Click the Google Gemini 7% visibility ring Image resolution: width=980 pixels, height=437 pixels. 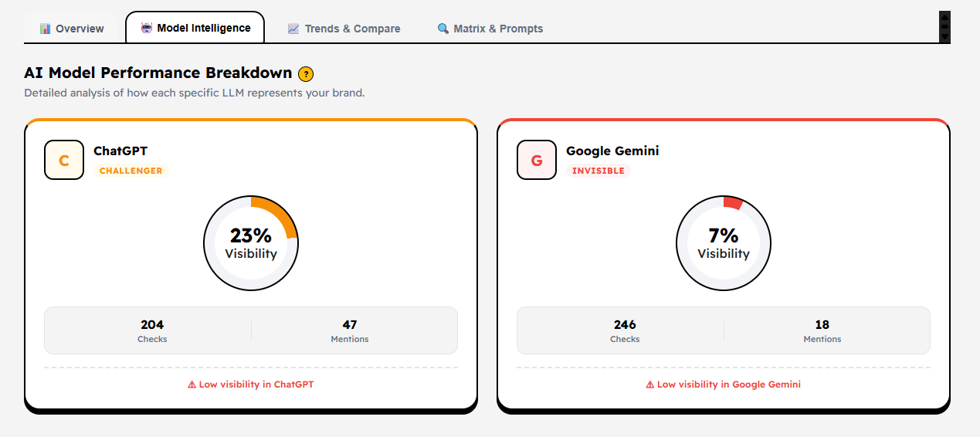[724, 243]
